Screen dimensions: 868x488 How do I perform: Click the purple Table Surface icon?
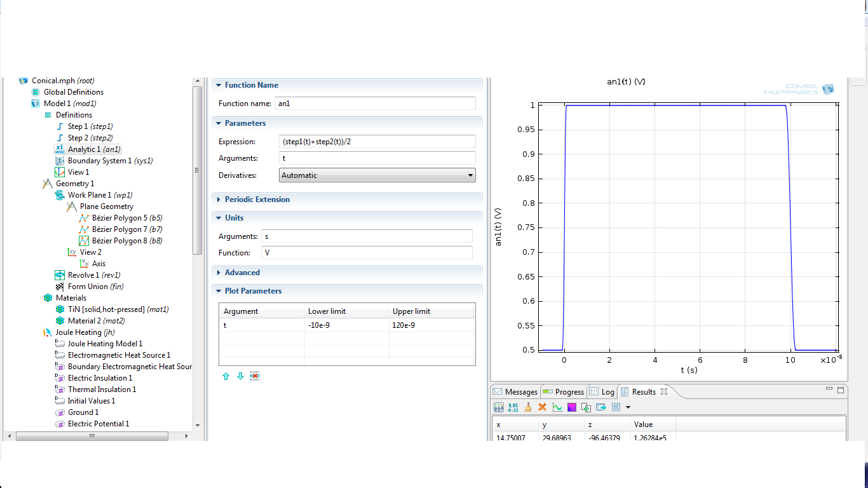[572, 407]
